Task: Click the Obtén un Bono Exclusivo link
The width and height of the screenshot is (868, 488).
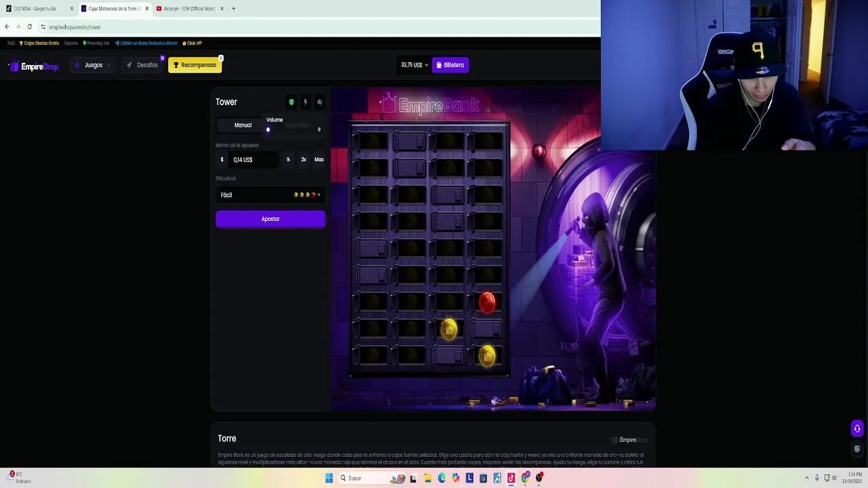Action: tap(146, 43)
